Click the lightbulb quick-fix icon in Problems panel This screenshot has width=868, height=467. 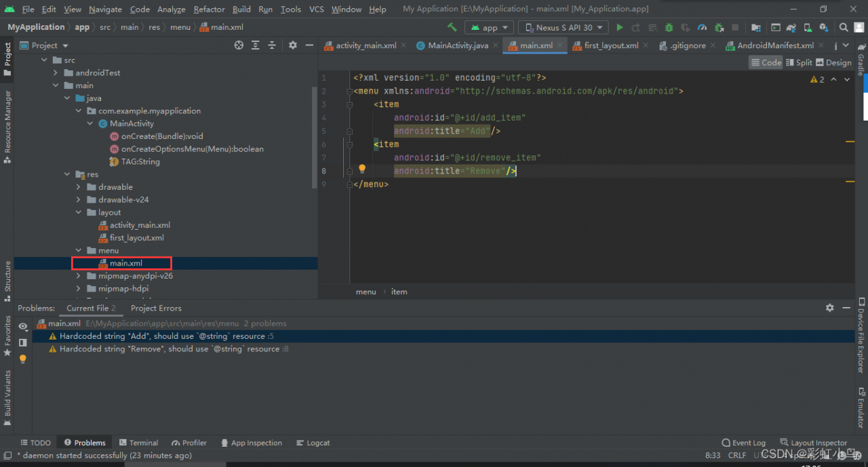click(23, 359)
